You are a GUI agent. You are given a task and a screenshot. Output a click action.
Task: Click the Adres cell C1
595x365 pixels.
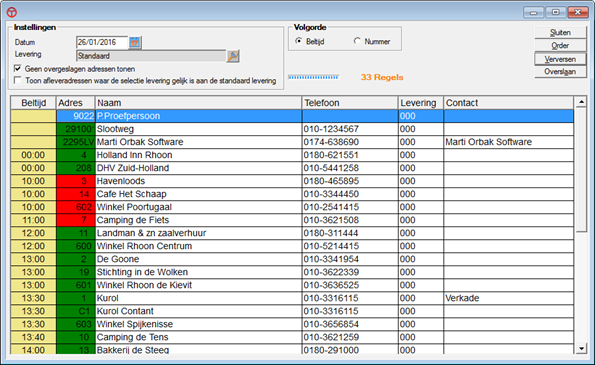pos(75,311)
